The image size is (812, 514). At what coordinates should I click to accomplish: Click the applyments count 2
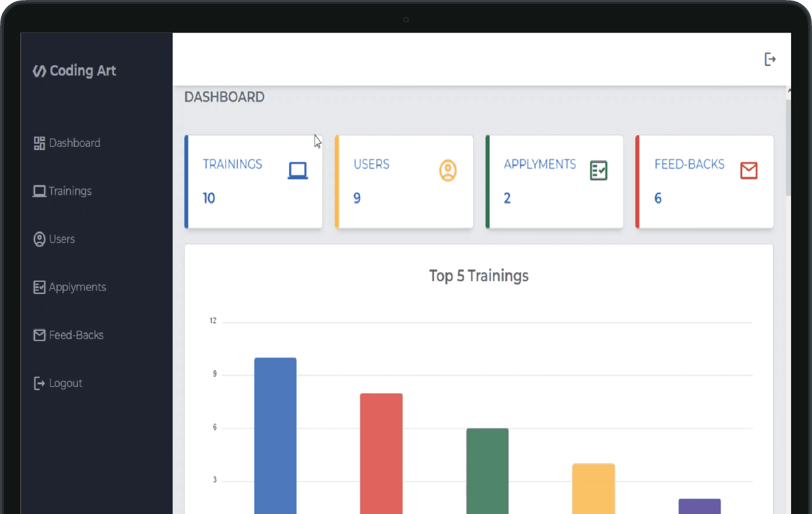(x=507, y=198)
